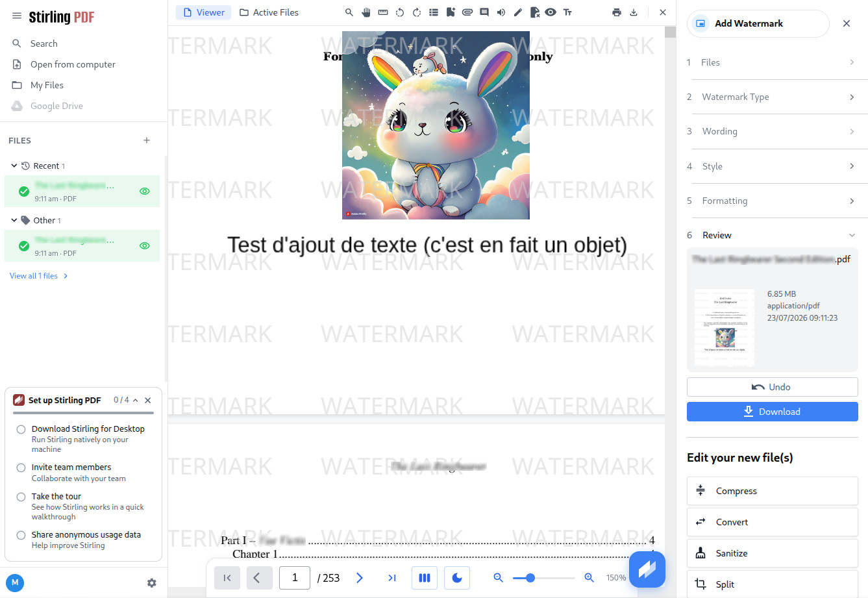The image size is (868, 598).
Task: Select the pencil annotate tool
Action: click(518, 12)
